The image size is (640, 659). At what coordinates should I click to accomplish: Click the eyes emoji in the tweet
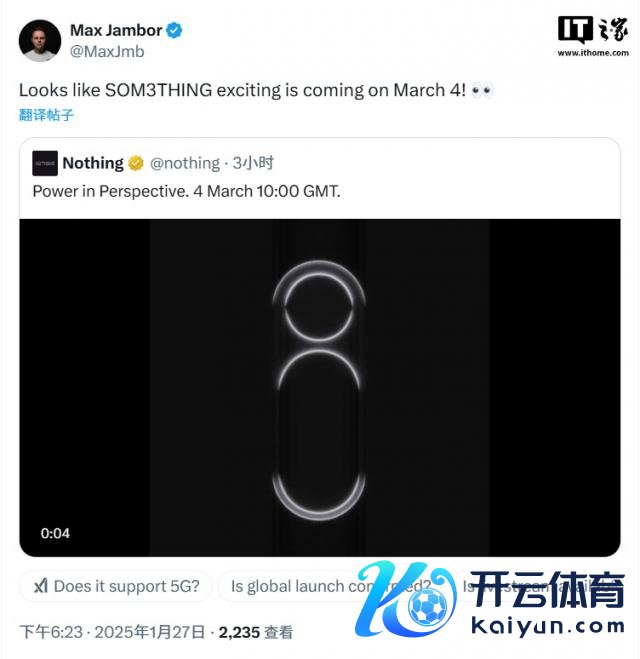point(482,90)
